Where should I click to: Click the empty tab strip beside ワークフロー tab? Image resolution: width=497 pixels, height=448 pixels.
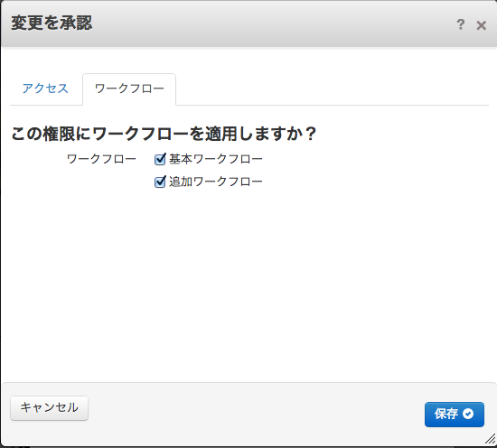[333, 90]
